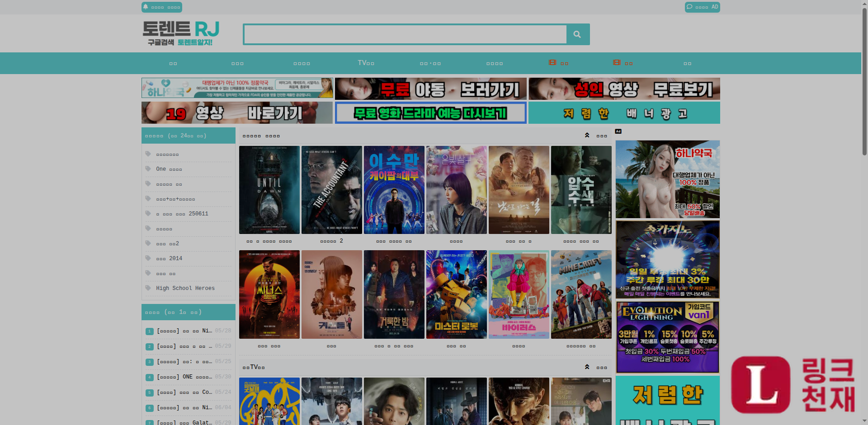Click the double-chevron icon in TV section header
Screen dimensions: 868x425
coord(587,367)
